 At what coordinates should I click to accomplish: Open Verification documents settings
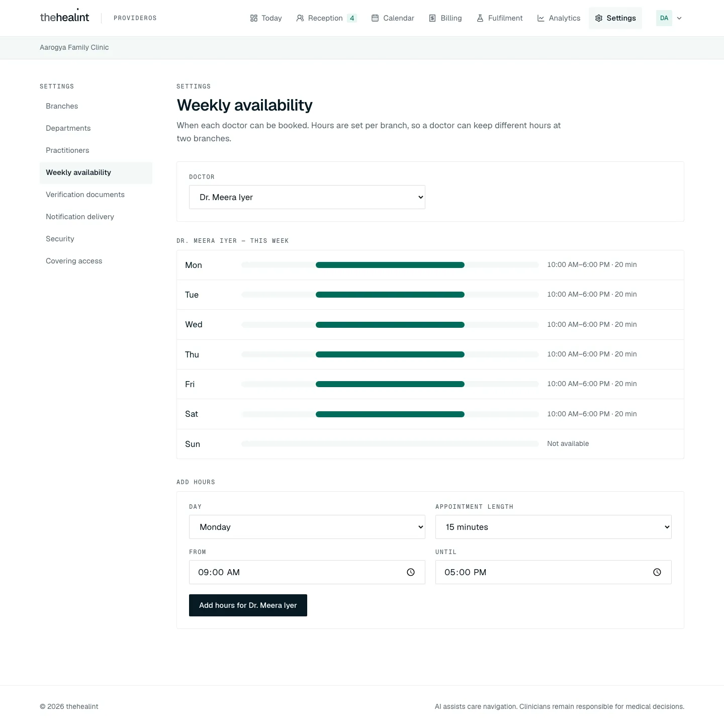coord(96,195)
